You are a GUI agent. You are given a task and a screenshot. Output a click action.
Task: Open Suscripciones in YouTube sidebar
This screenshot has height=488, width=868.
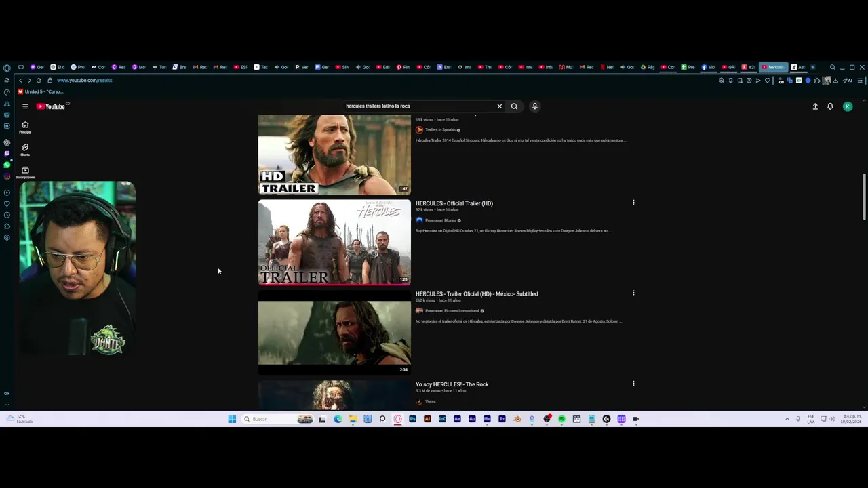click(25, 172)
